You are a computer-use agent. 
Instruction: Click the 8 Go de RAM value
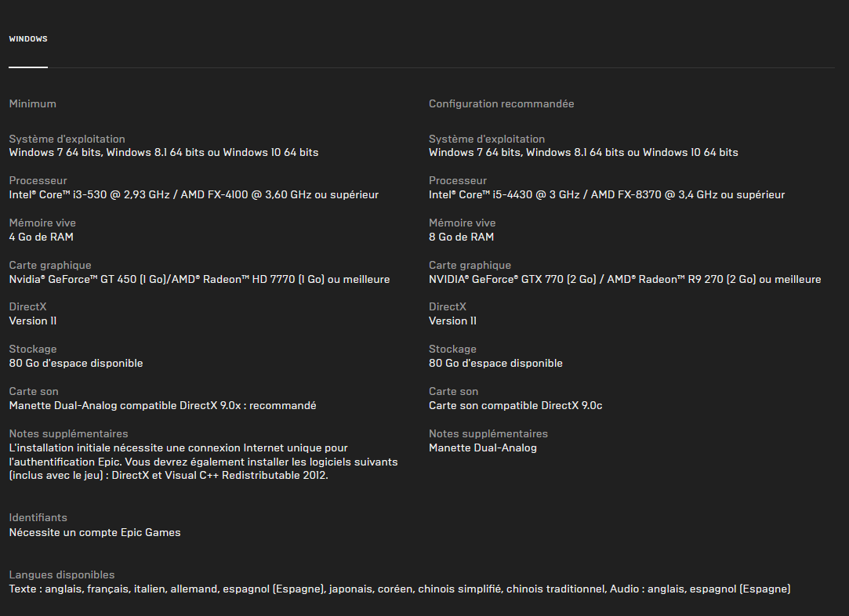tap(461, 237)
